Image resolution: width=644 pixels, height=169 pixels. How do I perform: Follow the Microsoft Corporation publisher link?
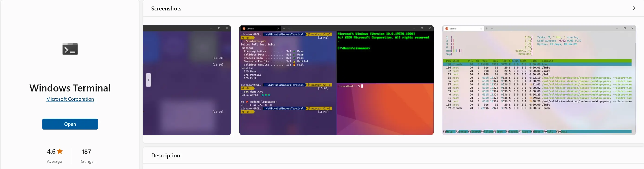tap(70, 99)
